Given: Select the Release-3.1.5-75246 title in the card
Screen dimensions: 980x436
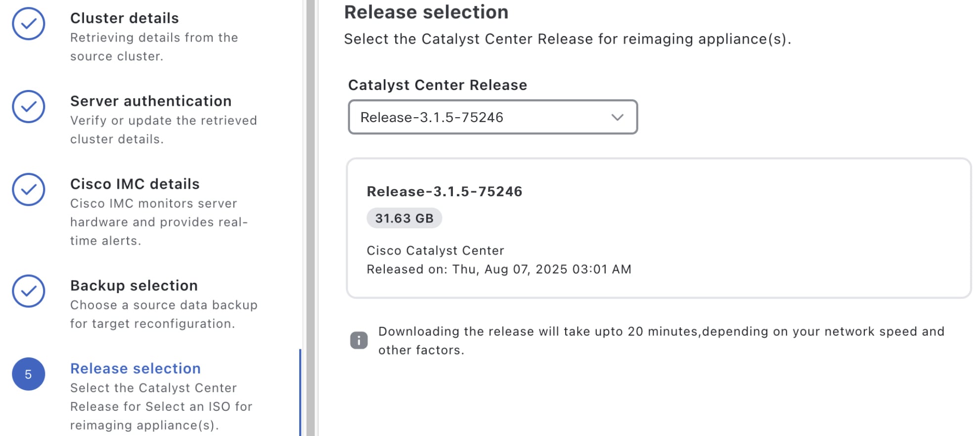Looking at the screenshot, I should coord(445,192).
